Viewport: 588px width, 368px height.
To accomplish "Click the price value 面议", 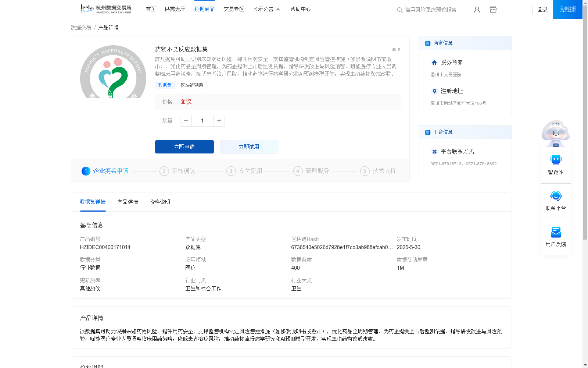I will pos(186,102).
